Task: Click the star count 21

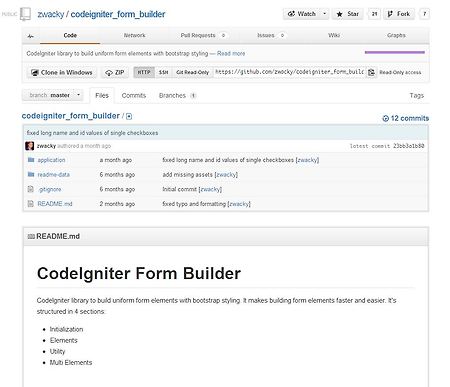Action: [x=374, y=14]
